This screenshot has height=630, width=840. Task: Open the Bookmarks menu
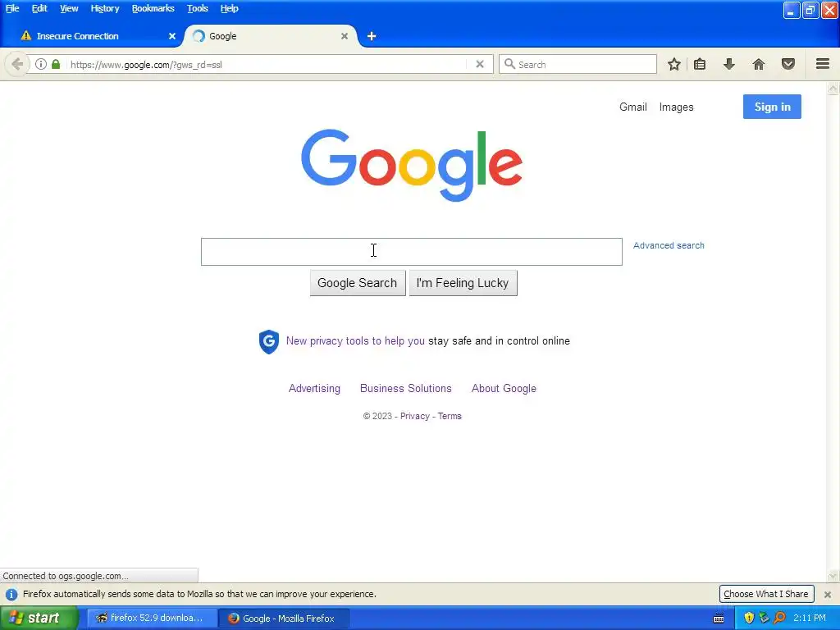coord(153,8)
